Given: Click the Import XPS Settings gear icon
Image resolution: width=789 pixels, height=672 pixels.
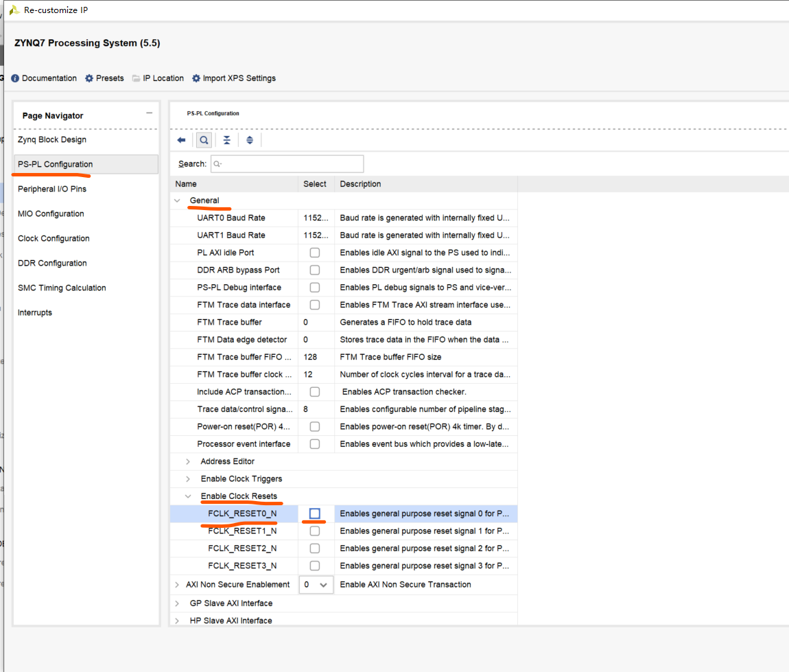Looking at the screenshot, I should [x=196, y=78].
